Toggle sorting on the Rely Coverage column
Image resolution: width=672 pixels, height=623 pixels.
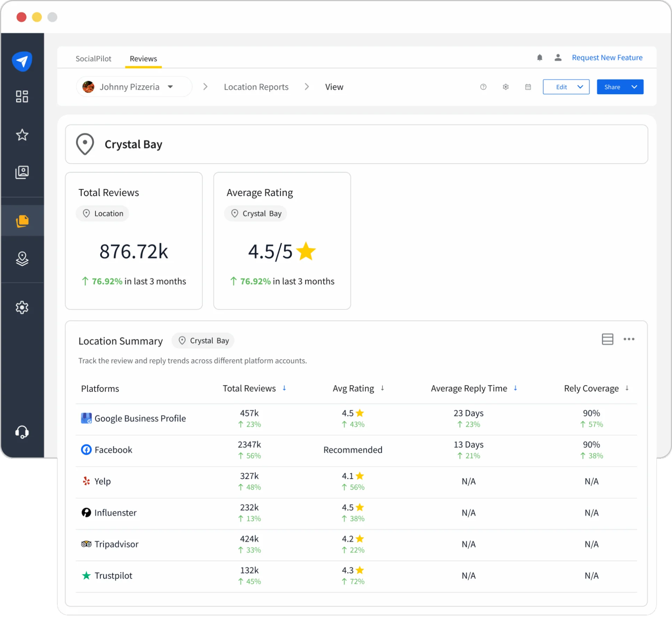pos(627,388)
